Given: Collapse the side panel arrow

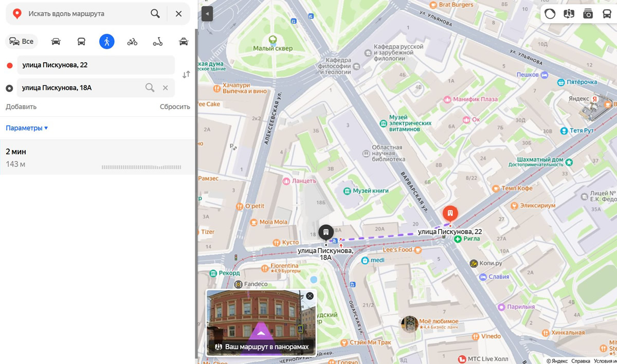Looking at the screenshot, I should tap(207, 13).
